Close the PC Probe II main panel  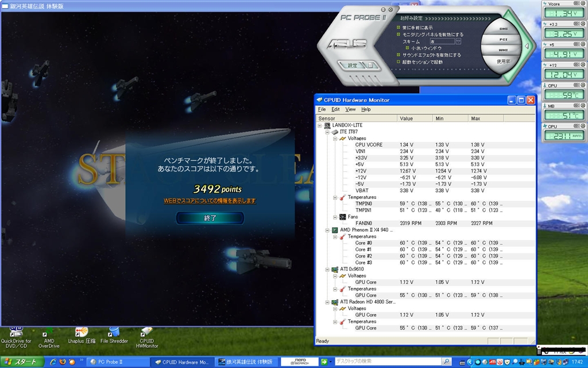[390, 9]
